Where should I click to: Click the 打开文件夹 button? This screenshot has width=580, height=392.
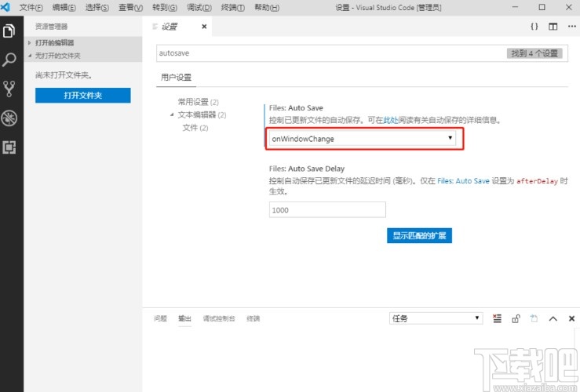83,96
